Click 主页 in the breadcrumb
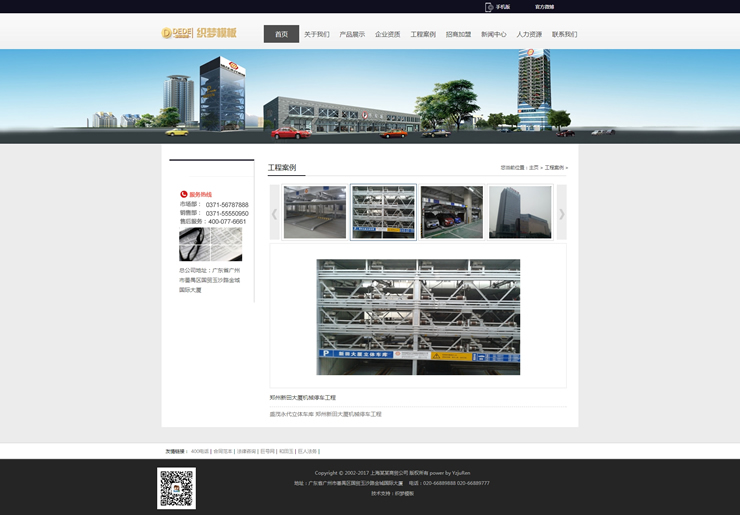 (534, 168)
